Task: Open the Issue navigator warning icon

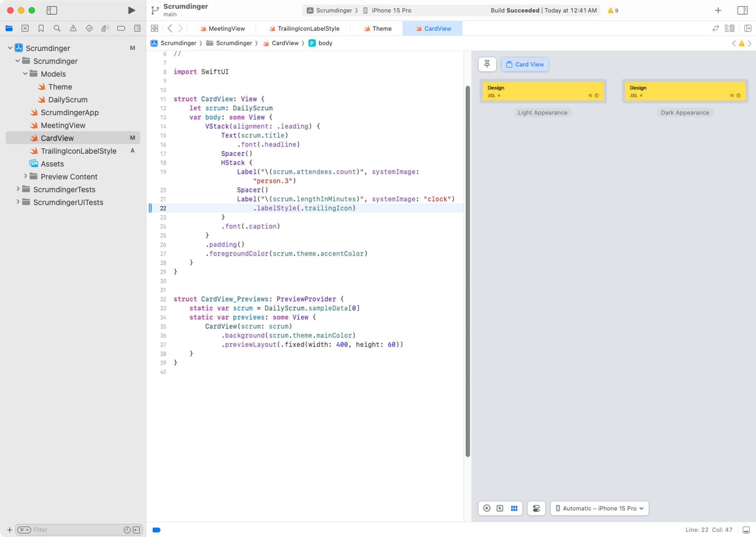Action: point(73,28)
